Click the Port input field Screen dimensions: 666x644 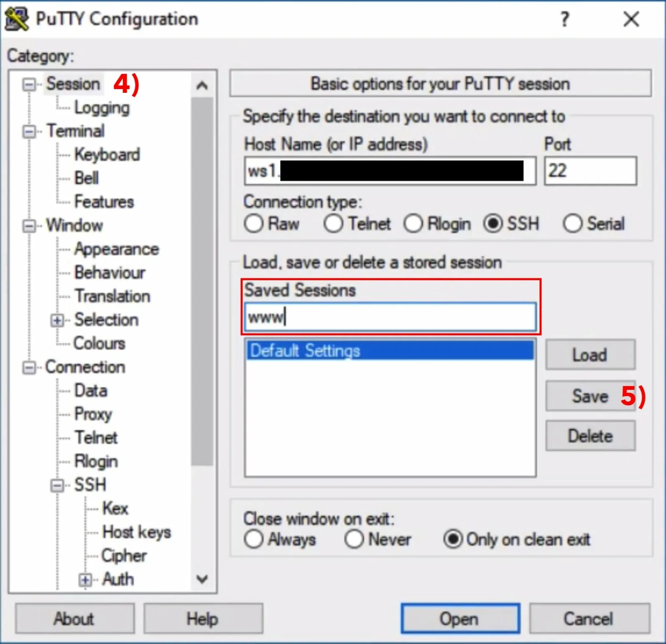pos(590,171)
